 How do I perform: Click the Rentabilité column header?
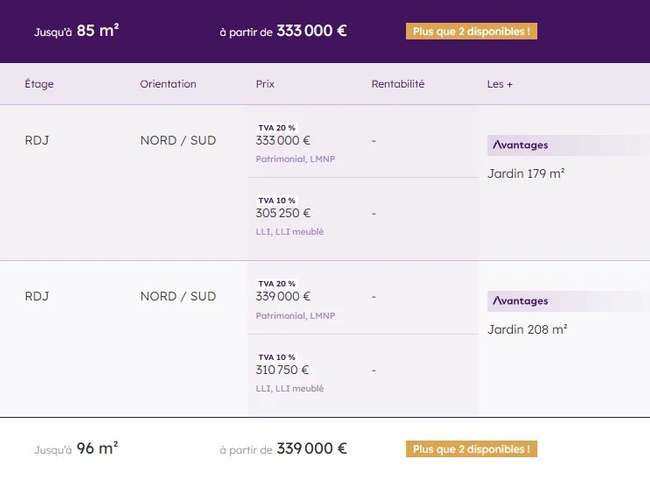point(398,84)
